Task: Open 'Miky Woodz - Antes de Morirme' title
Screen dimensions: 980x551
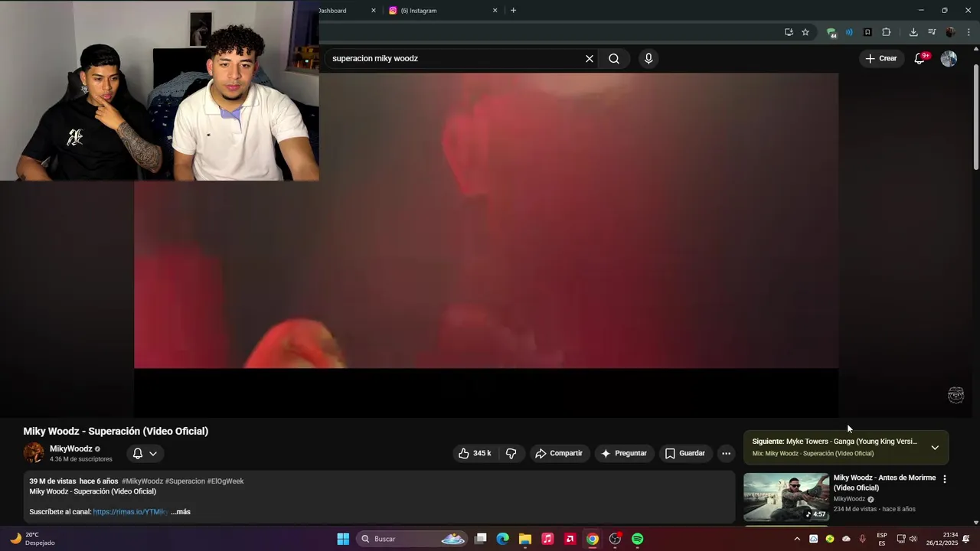Action: pos(884,482)
